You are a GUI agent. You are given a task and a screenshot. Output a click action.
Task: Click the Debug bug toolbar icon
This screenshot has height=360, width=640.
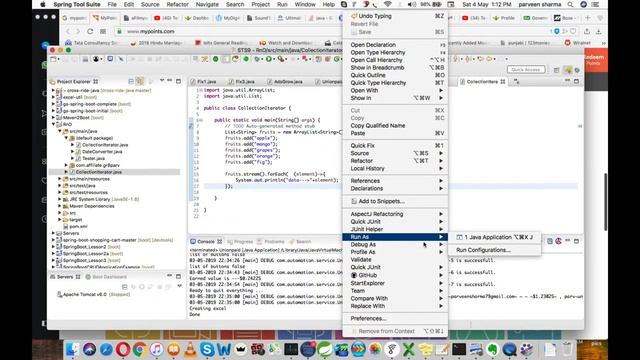coord(258,59)
